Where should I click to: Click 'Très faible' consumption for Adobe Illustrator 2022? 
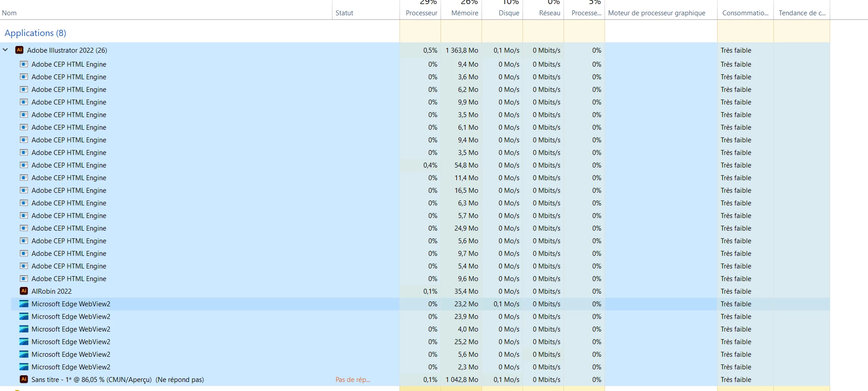coord(736,50)
